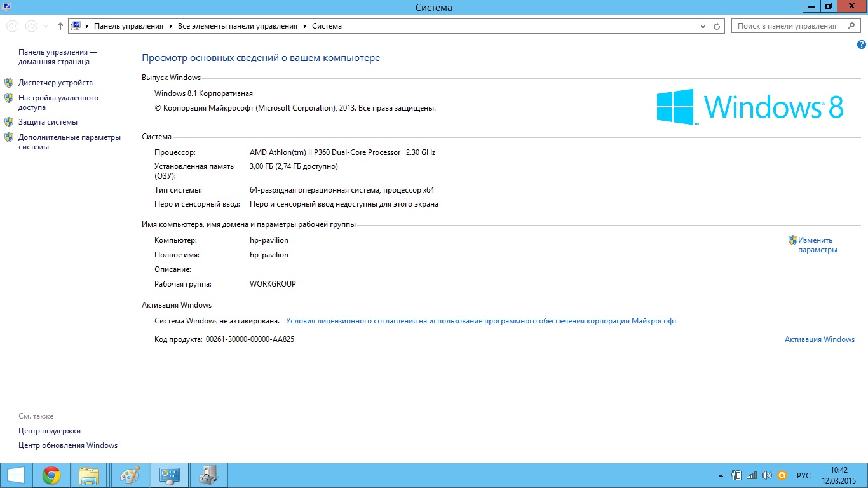
Task: Click the shield icon beside Дополнительные параметры системы
Action: click(x=9, y=137)
